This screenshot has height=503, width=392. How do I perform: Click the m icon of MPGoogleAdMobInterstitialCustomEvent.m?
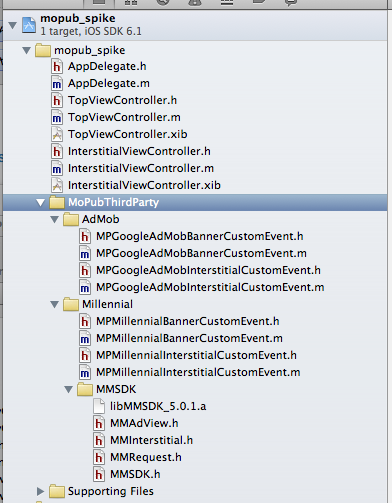[85, 287]
